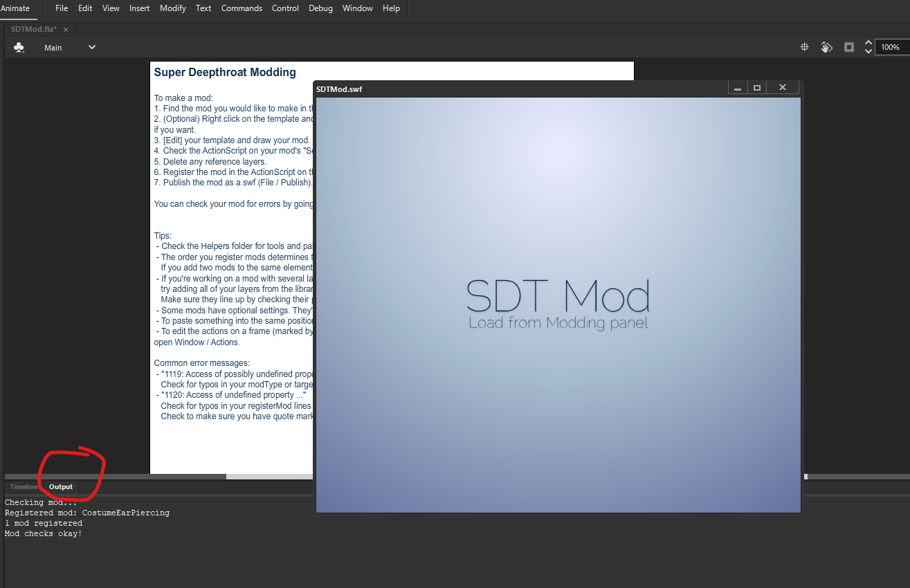Select the Rotation tool hand icon
The height and width of the screenshot is (588, 910).
coord(826,47)
